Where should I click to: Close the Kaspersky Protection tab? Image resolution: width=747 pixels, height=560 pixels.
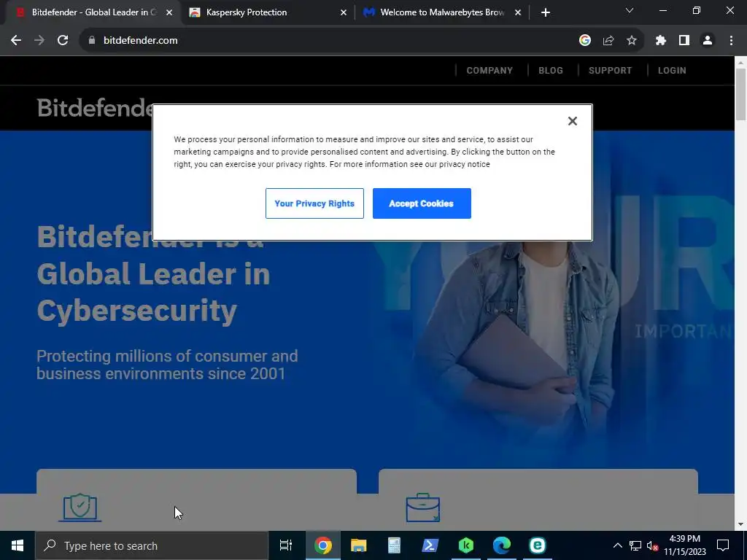(x=344, y=12)
